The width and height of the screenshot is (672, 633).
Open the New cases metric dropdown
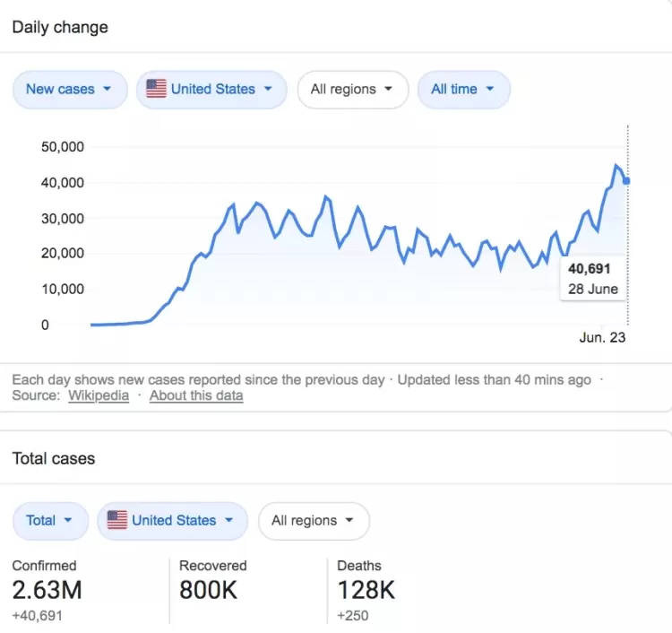pos(70,89)
